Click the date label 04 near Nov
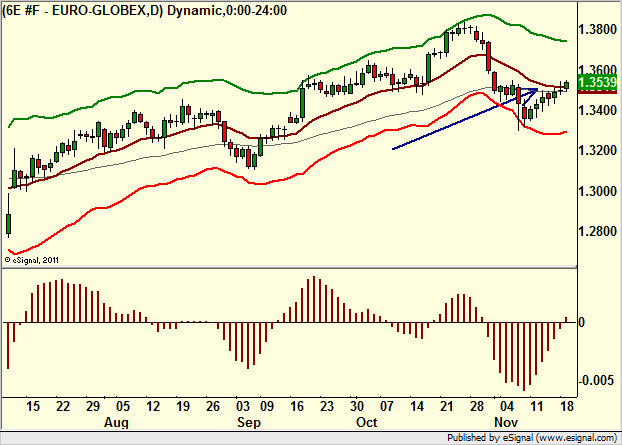 click(x=507, y=407)
